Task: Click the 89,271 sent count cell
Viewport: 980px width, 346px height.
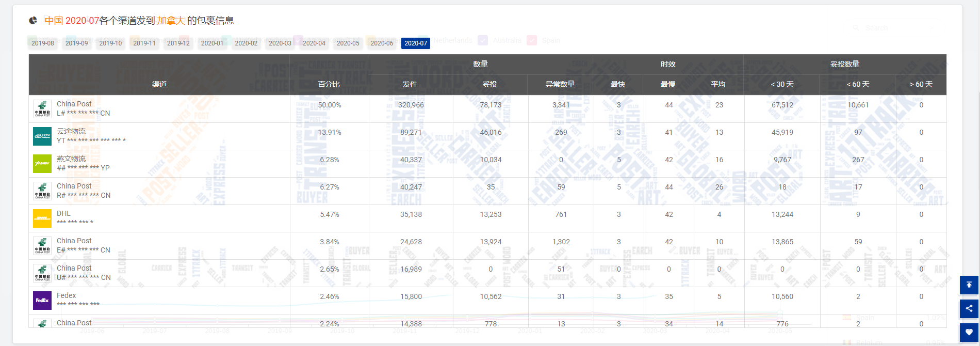Action: click(x=411, y=132)
